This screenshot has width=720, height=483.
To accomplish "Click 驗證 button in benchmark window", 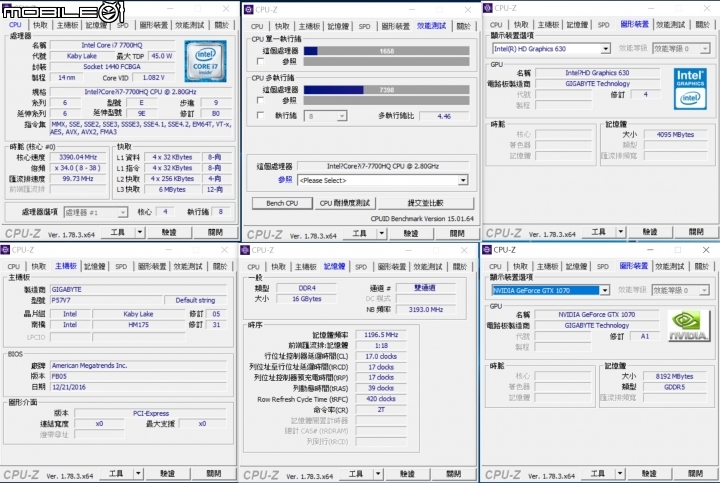I will coord(411,233).
